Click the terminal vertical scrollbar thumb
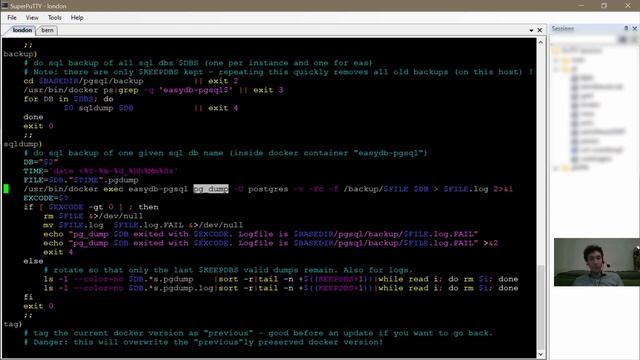This screenshot has height=360, width=640. point(540,307)
